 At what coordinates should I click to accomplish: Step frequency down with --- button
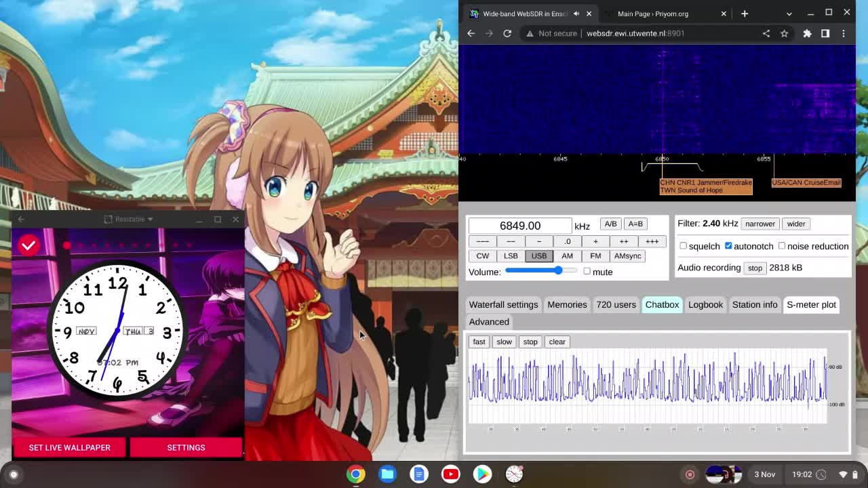coord(482,241)
